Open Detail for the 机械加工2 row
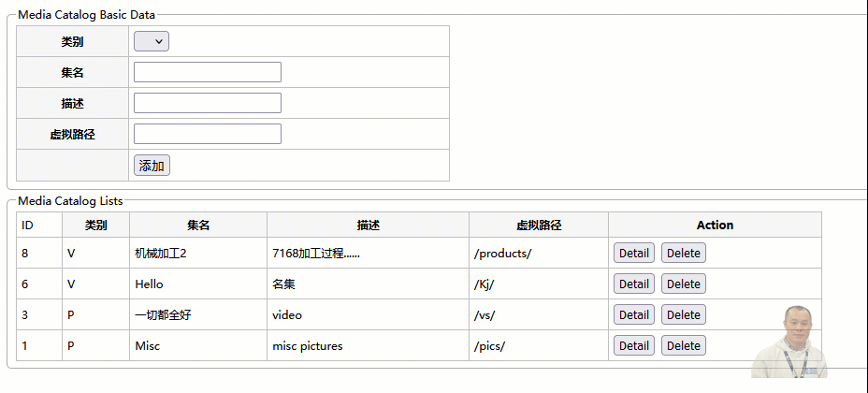868x393 pixels. point(633,253)
